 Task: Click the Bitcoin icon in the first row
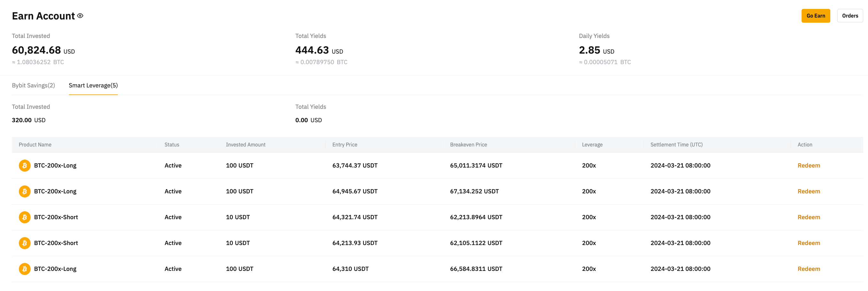tap(25, 166)
